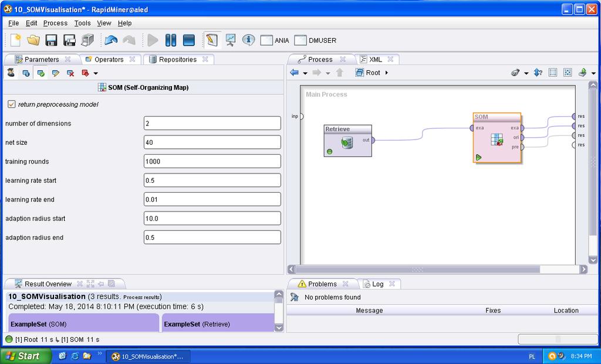The height and width of the screenshot is (364, 601).
Task: Click the SOM operator breakpoint play icon
Action: click(479, 157)
